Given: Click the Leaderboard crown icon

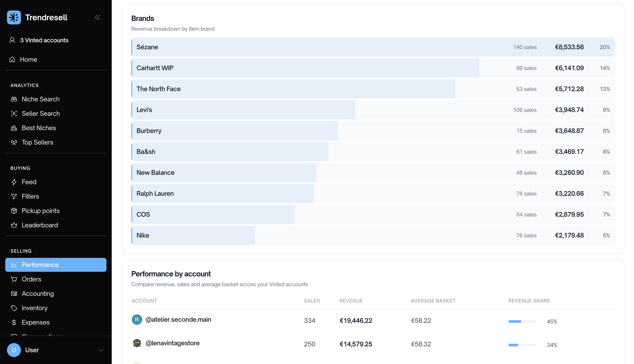Looking at the screenshot, I should click(x=14, y=225).
